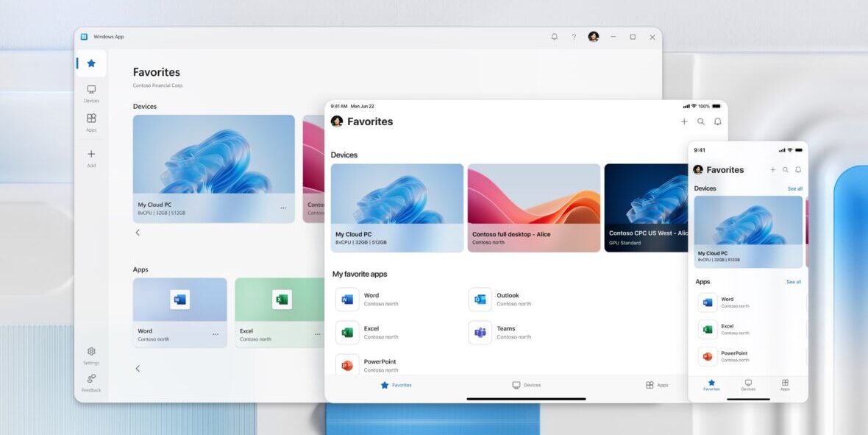Click the search icon in tablet window header
The height and width of the screenshot is (435, 868).
pos(701,121)
